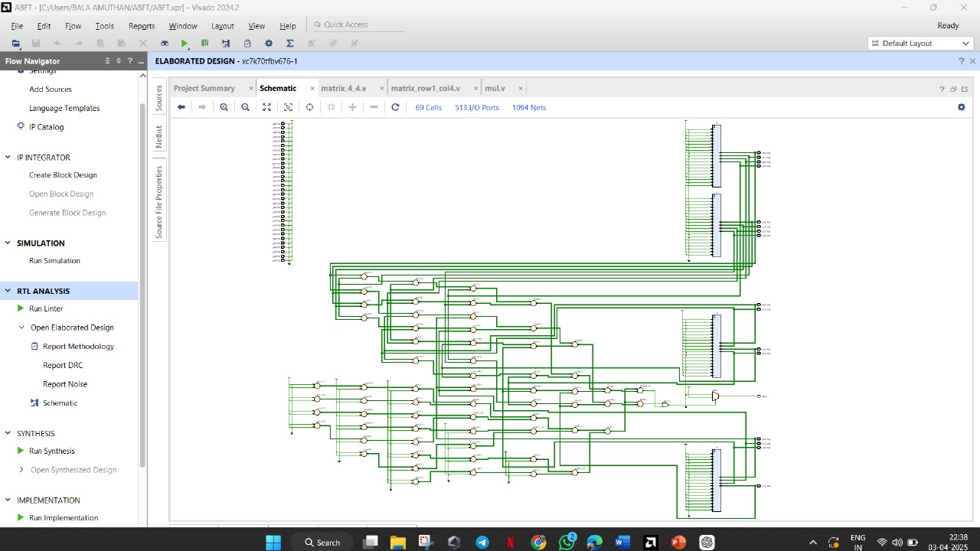Viewport: 980px width, 551px height.
Task: Click the Run Synthesis green play icon
Action: point(21,451)
